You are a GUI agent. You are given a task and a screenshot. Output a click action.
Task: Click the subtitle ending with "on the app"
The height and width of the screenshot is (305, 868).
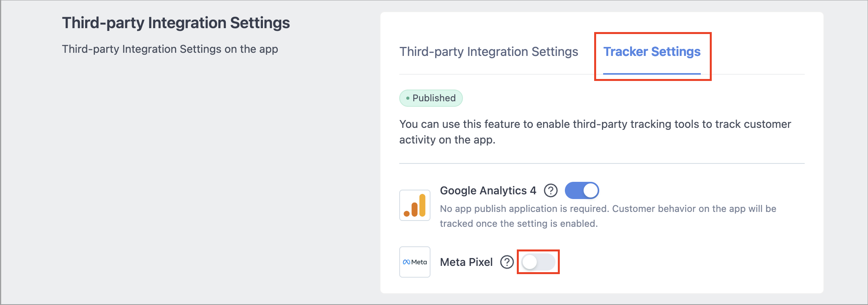click(x=170, y=49)
